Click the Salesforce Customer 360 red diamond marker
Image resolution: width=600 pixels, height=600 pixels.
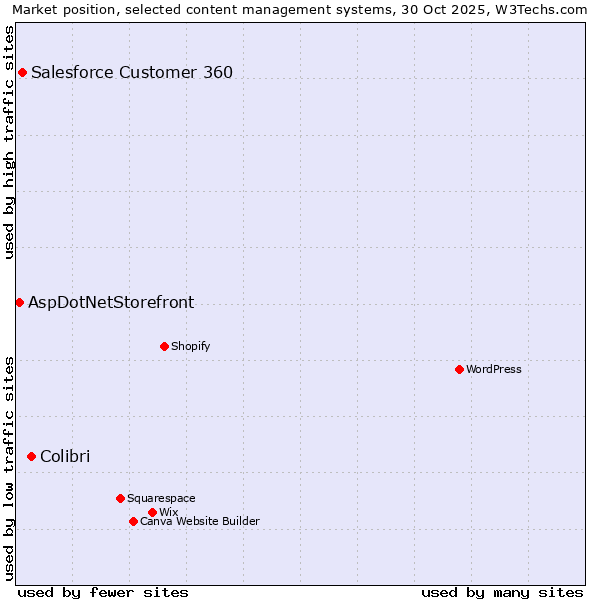(22, 72)
